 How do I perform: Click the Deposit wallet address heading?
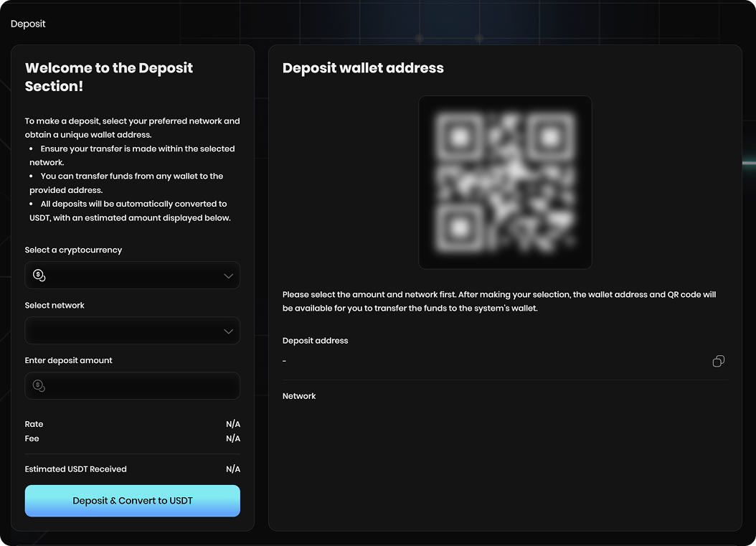(x=363, y=68)
